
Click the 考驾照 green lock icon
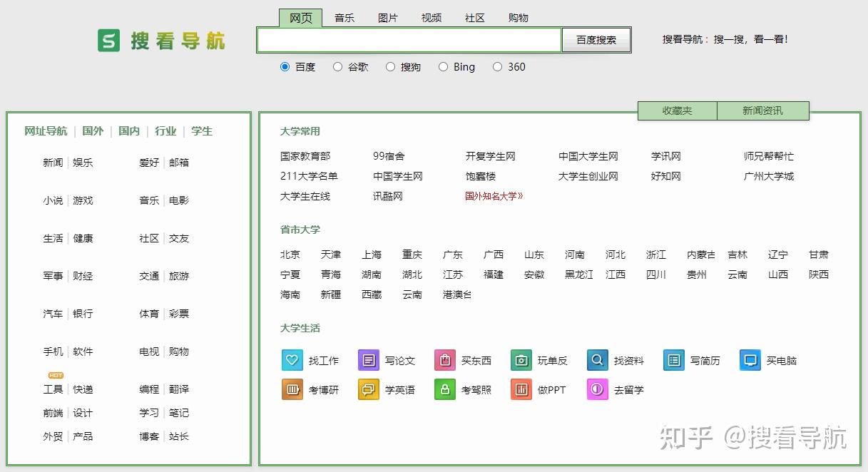pyautogui.click(x=445, y=390)
